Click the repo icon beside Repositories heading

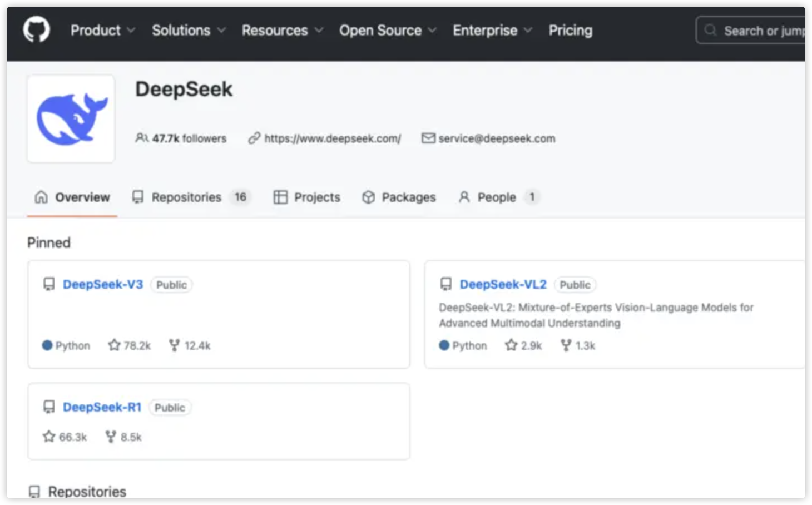click(x=34, y=492)
